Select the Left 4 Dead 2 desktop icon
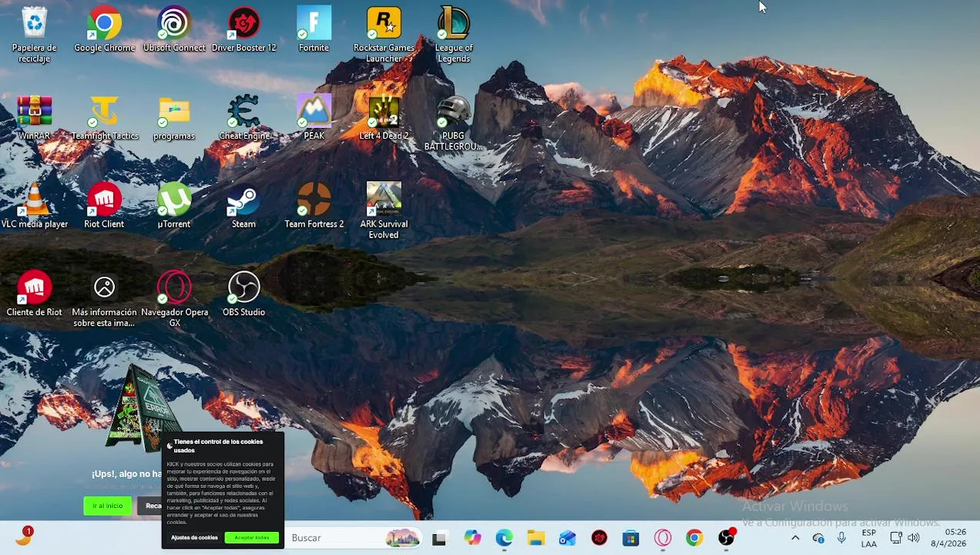 (x=384, y=117)
